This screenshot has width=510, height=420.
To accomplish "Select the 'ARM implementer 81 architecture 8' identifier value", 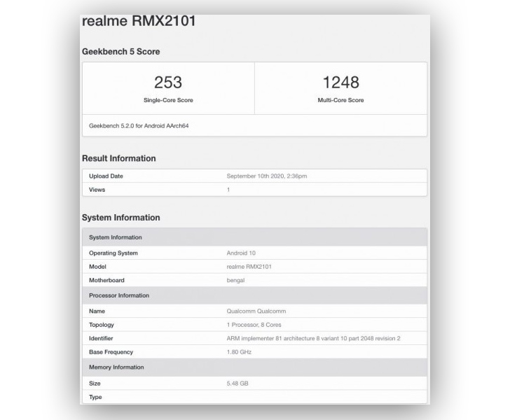I will click(x=314, y=338).
